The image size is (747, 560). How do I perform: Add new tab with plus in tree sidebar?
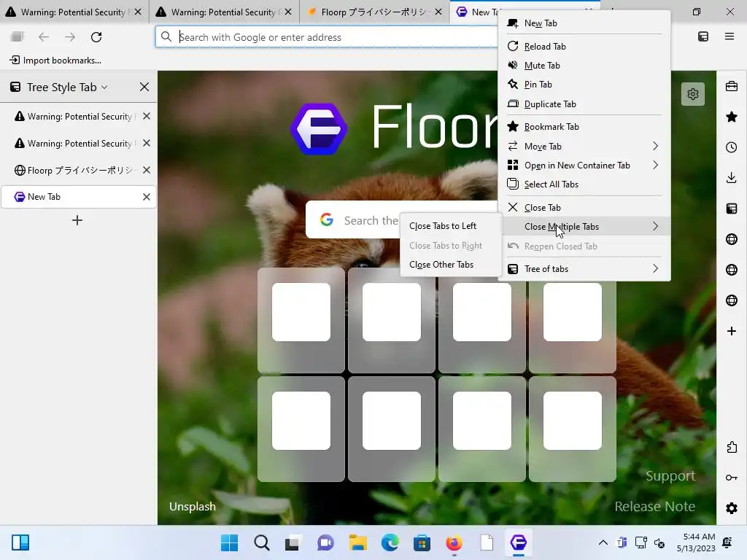(x=77, y=220)
